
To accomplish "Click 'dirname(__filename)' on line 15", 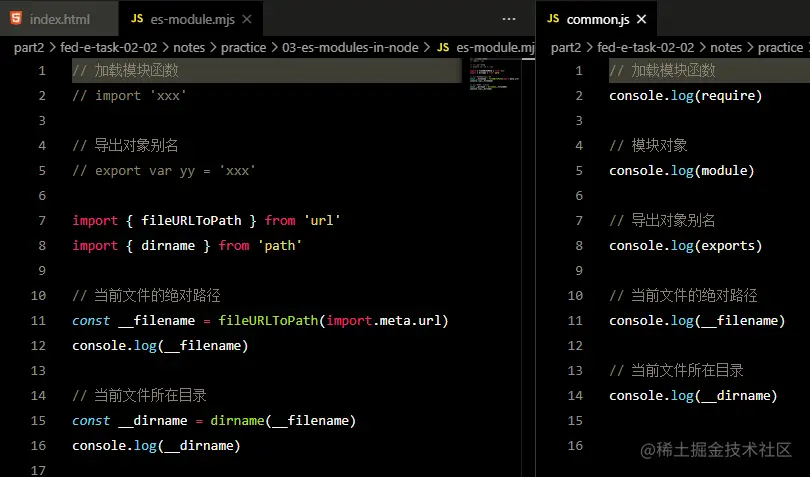I will 283,421.
